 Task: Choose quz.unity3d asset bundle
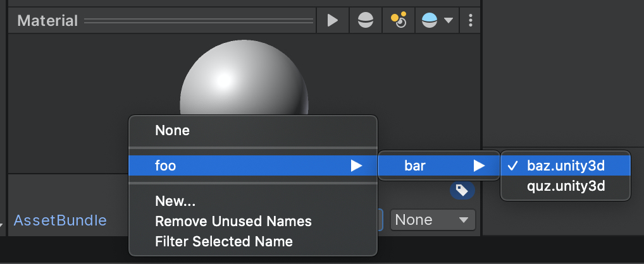tap(566, 186)
